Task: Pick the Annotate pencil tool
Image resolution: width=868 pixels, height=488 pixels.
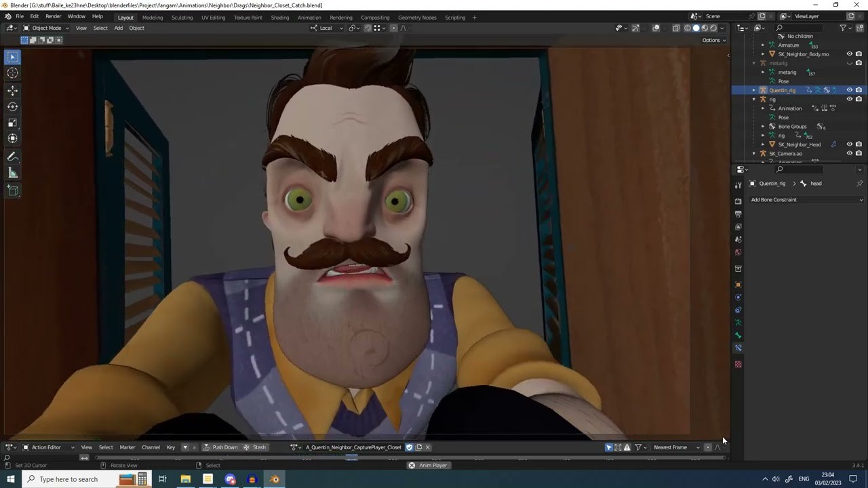Action: pyautogui.click(x=12, y=157)
